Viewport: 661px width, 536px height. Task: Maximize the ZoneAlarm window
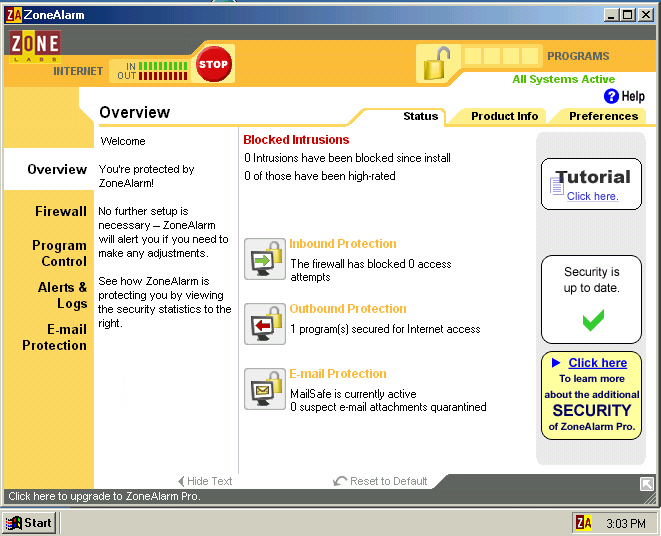coord(628,15)
